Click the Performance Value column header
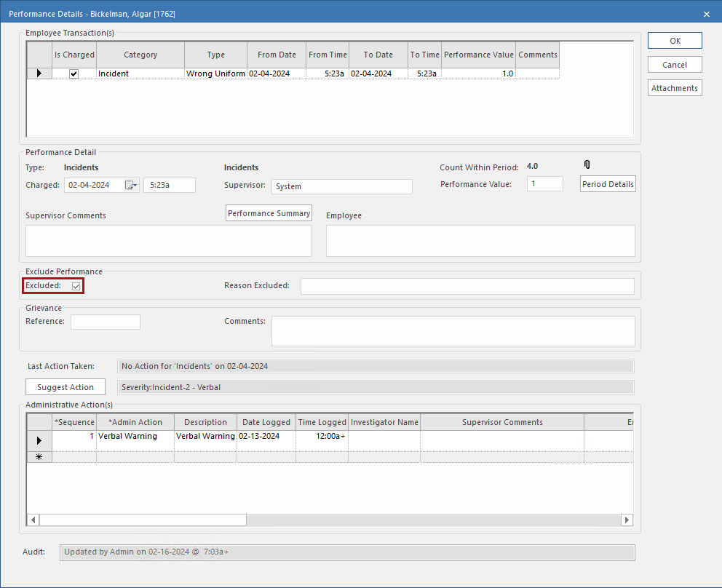This screenshot has width=722, height=588. [477, 55]
